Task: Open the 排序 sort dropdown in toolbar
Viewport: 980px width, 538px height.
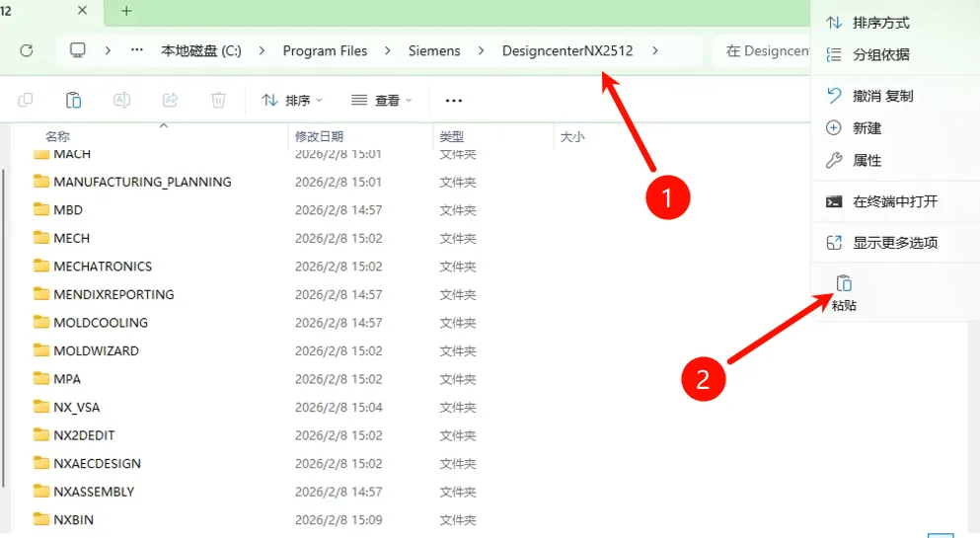Action: point(292,101)
